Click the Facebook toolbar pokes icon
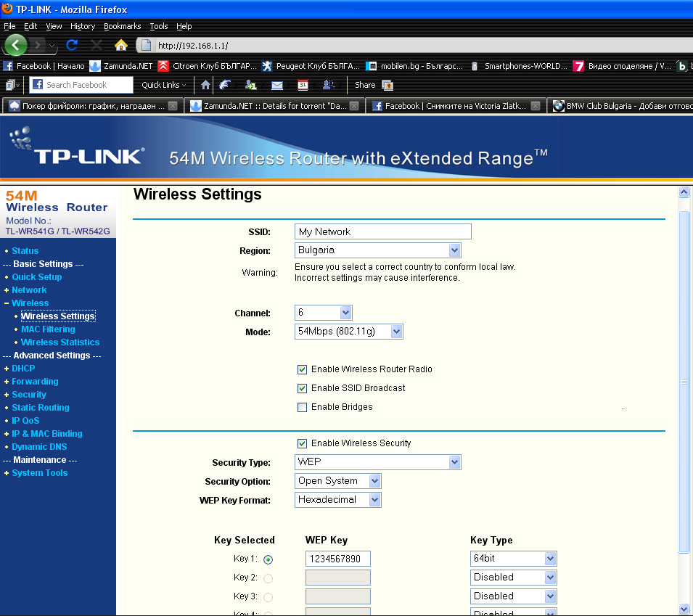The width and height of the screenshot is (693, 616). (x=225, y=85)
